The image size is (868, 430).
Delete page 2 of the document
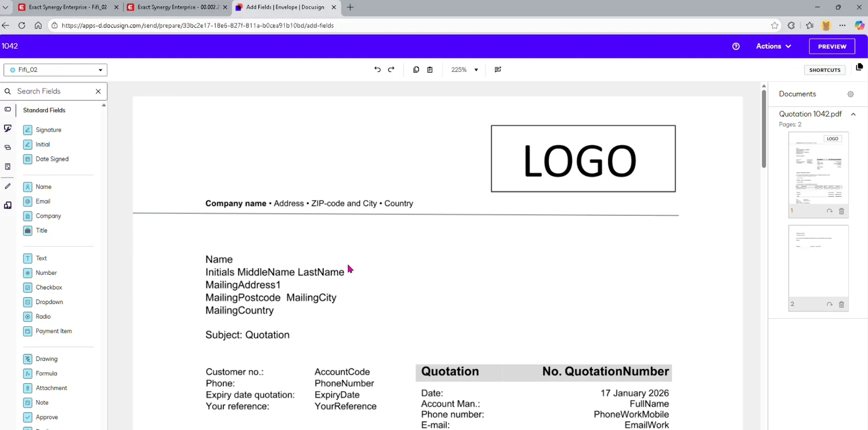[x=842, y=304]
